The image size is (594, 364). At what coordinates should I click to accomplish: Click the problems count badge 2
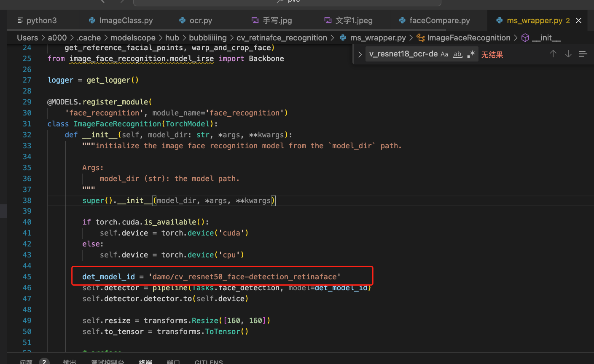[x=44, y=361]
